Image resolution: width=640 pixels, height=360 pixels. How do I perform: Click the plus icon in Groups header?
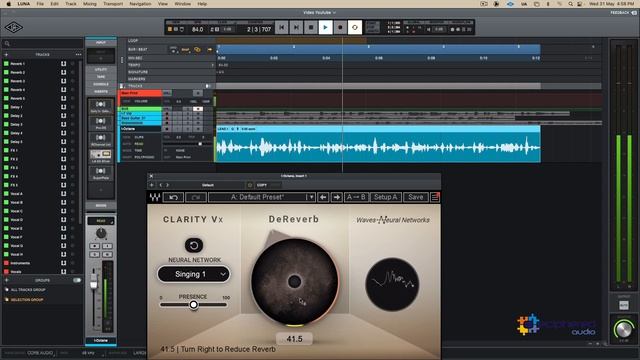click(x=7, y=280)
